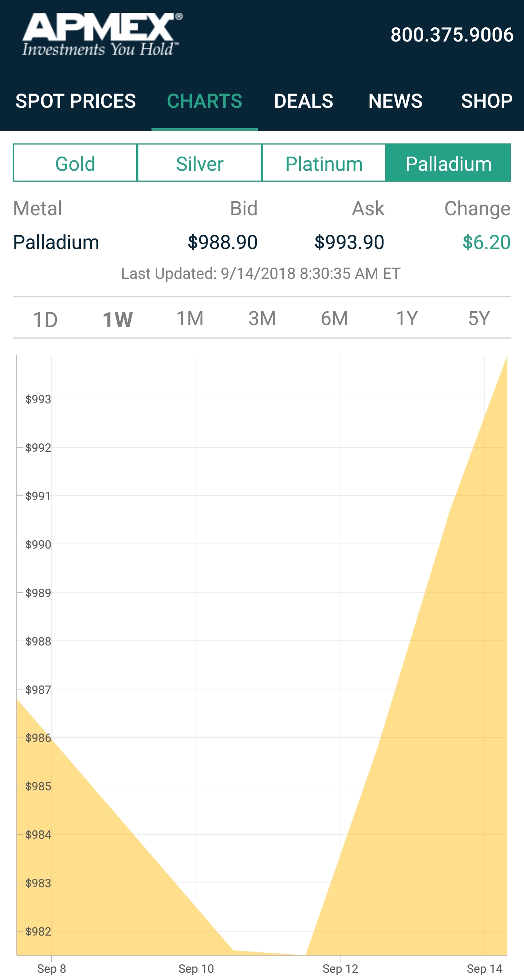Switch chart to 1M range
Image resolution: width=524 pixels, height=980 pixels.
tap(190, 318)
